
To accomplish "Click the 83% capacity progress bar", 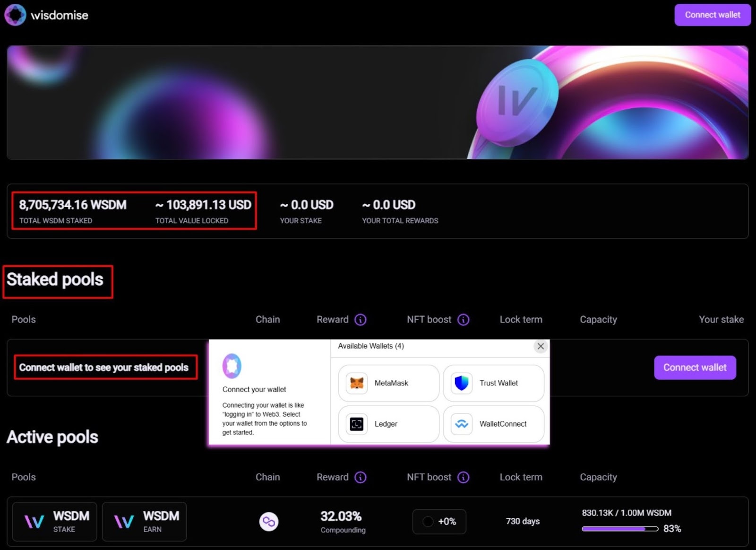I will (620, 529).
